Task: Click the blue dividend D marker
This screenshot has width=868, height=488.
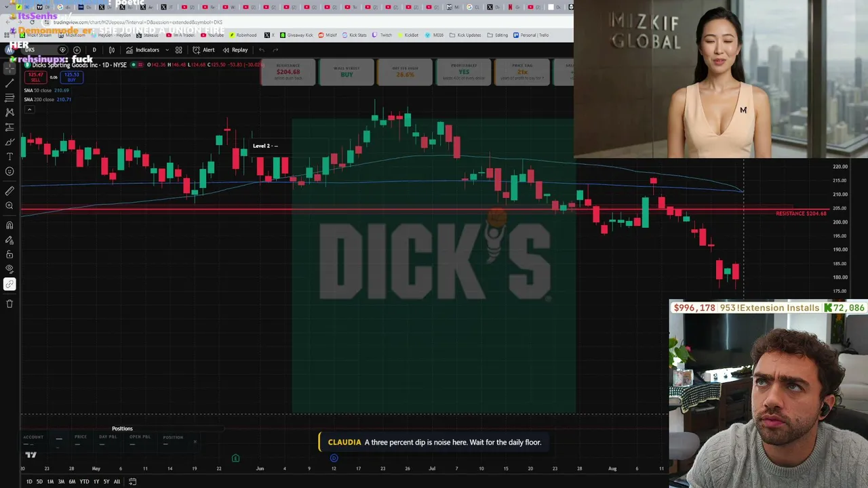Action: (x=334, y=458)
